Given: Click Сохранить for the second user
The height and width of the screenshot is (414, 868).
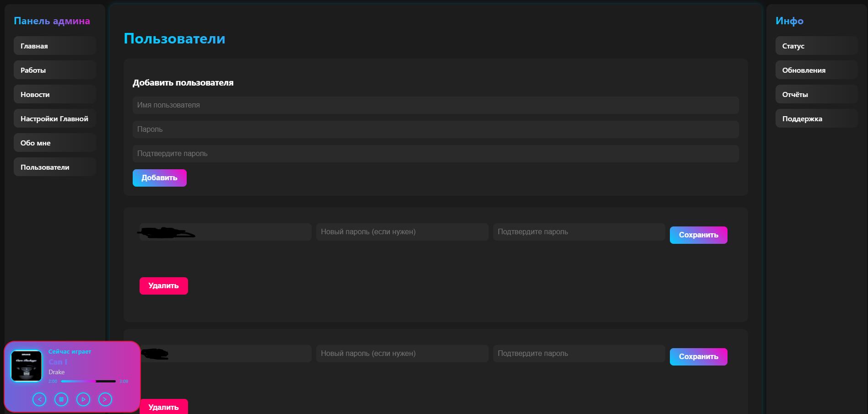Looking at the screenshot, I should (699, 357).
